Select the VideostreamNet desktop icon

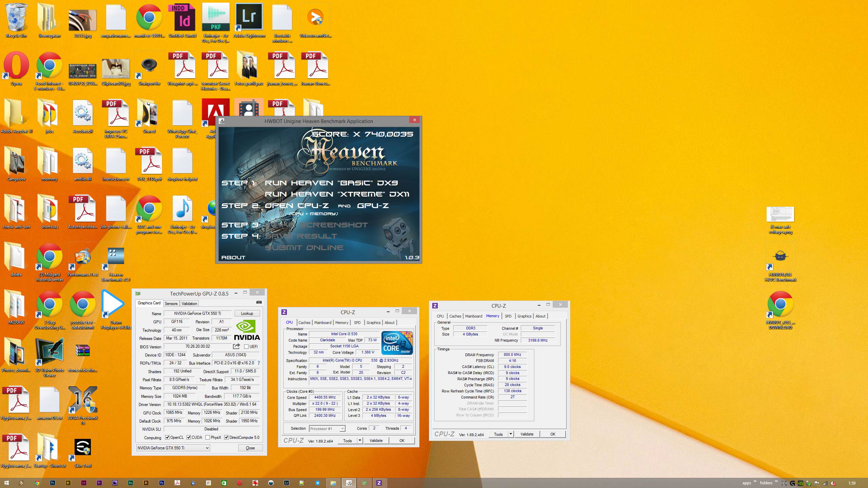[x=315, y=20]
